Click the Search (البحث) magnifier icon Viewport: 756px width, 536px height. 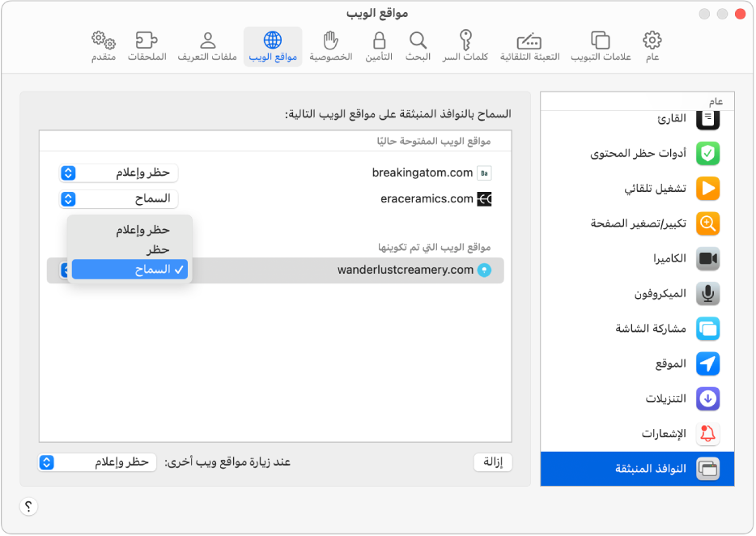tap(418, 40)
